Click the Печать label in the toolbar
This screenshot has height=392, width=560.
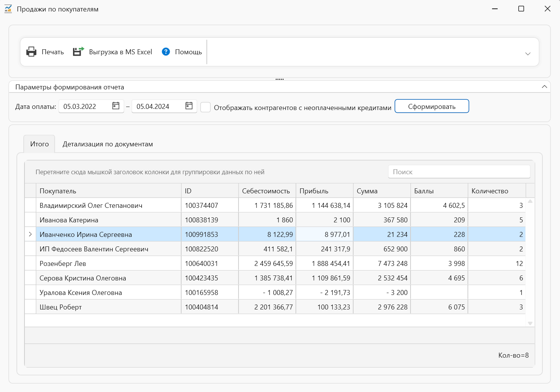coord(53,52)
